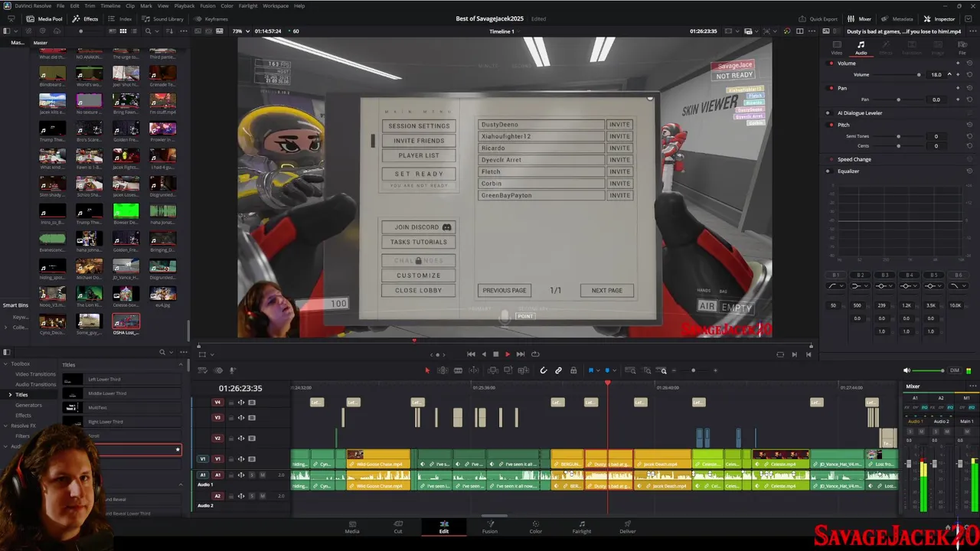Viewport: 980px width, 551px height.
Task: Adjust the timeline zoom slider
Action: pos(694,370)
